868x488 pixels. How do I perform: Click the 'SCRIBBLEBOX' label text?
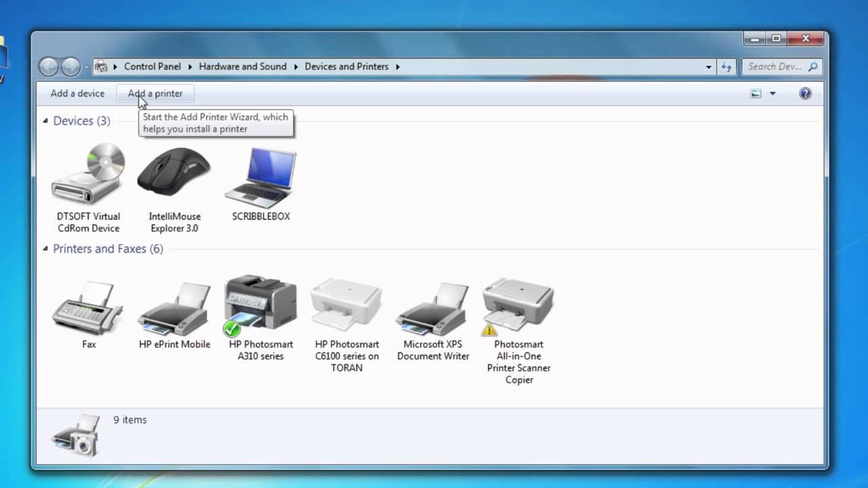pos(260,216)
